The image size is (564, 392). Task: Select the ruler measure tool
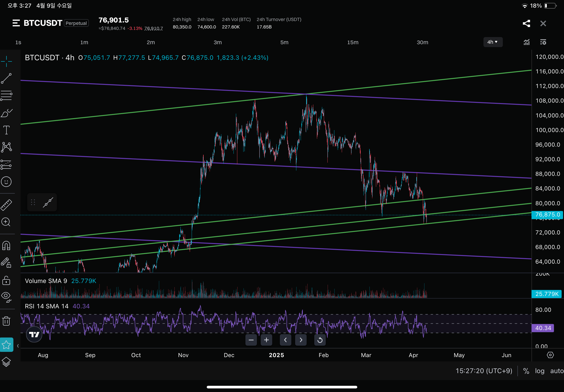(6, 205)
